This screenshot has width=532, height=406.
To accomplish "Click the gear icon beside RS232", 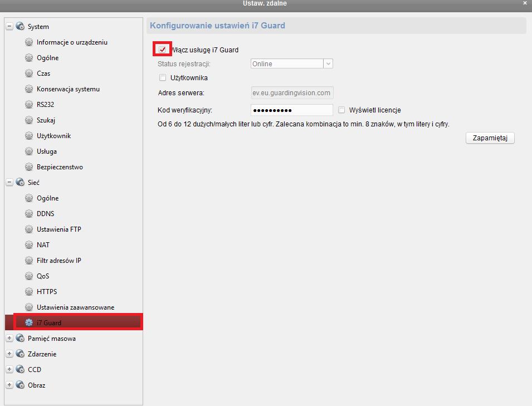I will pyautogui.click(x=29, y=105).
